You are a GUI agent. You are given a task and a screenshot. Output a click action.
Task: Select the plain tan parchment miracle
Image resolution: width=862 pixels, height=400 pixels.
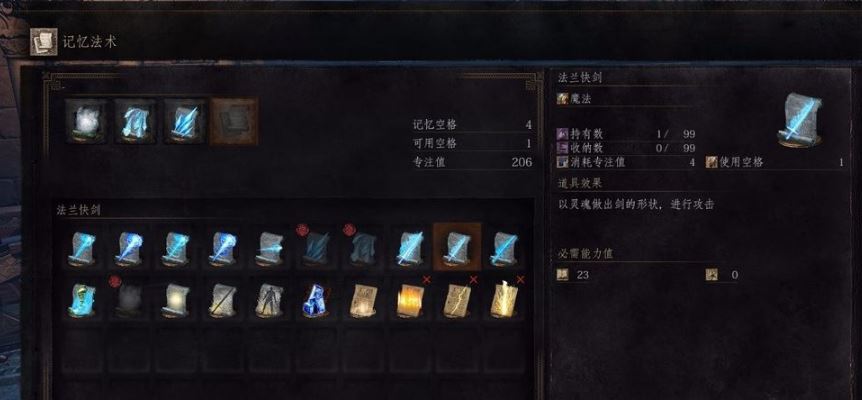pos(363,300)
